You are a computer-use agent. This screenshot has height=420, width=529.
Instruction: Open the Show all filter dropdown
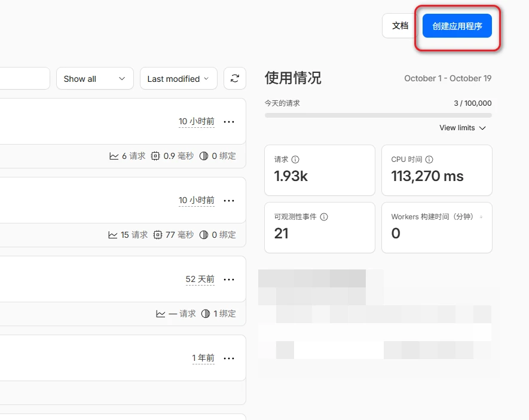tap(94, 78)
